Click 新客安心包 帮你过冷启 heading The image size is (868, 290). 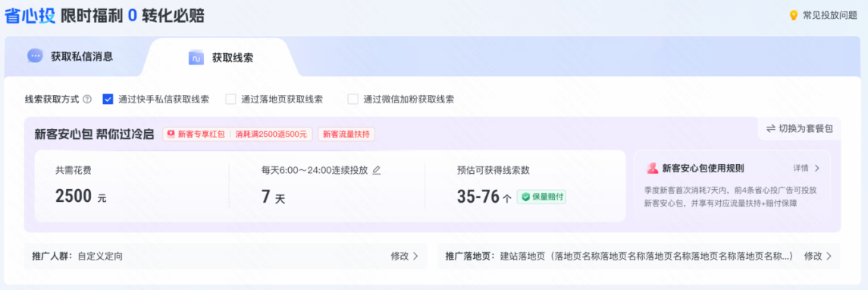(x=94, y=134)
